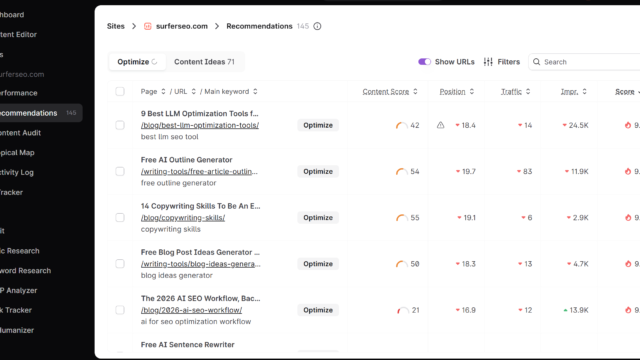Screen dimensions: 640x360
Task: Sort by Traffic column
Action: point(516,91)
